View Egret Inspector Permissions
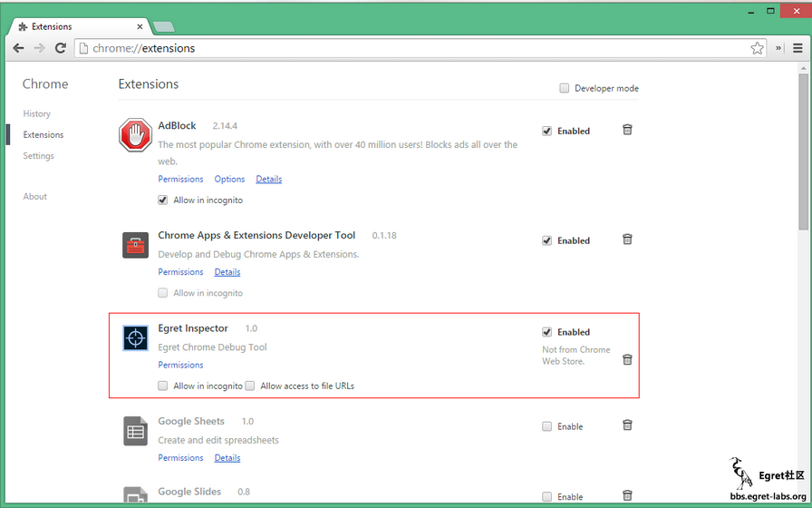 (180, 365)
